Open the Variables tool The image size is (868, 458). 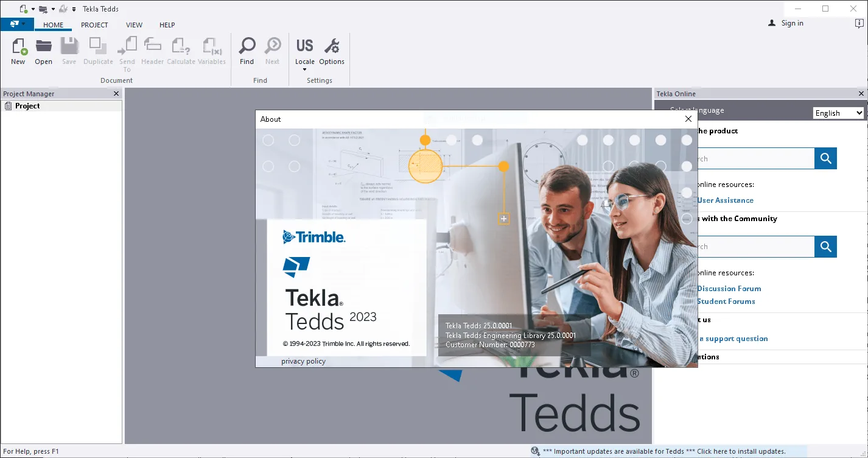pyautogui.click(x=212, y=51)
